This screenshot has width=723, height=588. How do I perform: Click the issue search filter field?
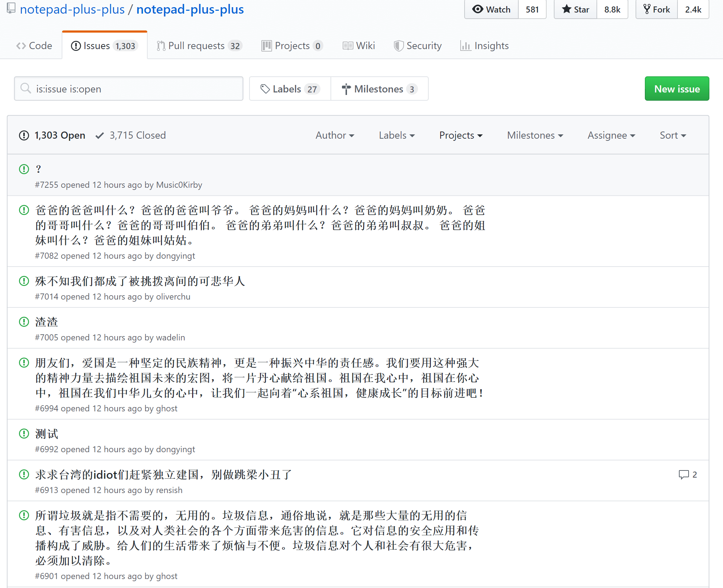pos(129,89)
